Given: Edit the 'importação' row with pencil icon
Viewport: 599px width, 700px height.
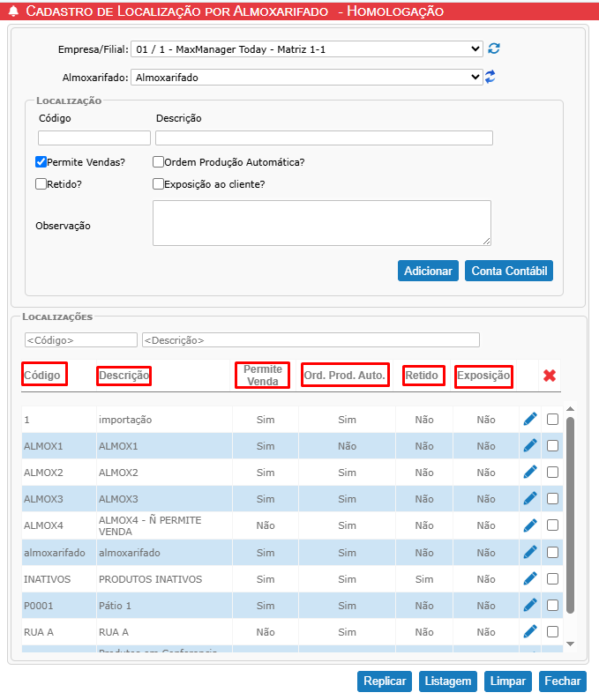Looking at the screenshot, I should (x=530, y=420).
